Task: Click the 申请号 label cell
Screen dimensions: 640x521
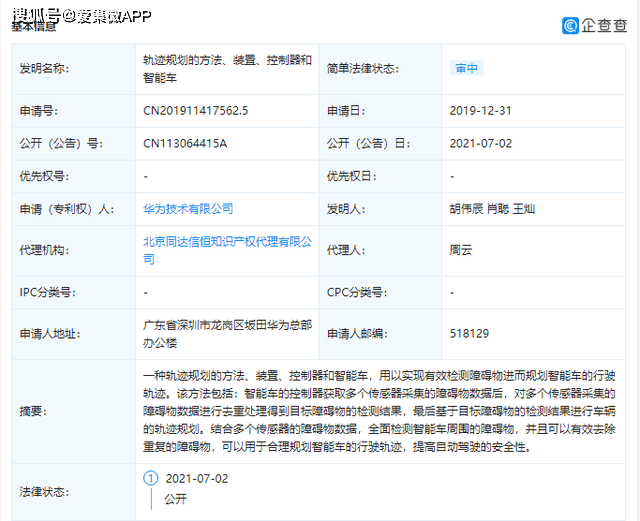Action: click(x=73, y=111)
